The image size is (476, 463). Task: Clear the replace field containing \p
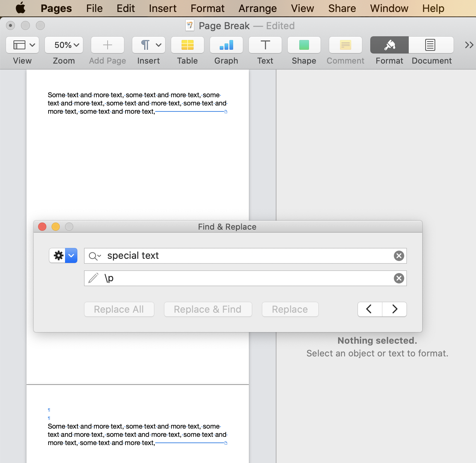tap(399, 278)
